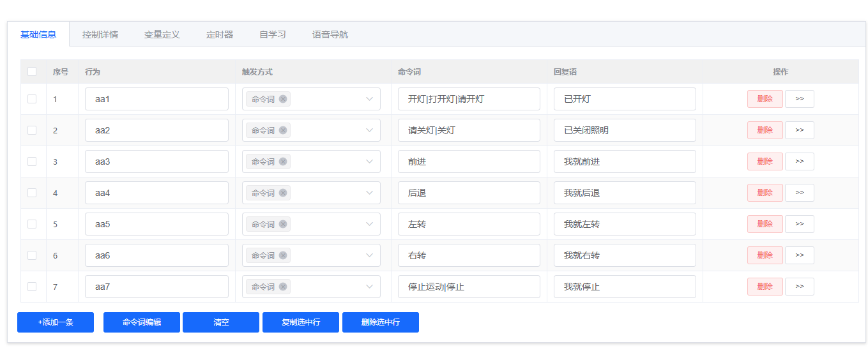Viewport: 868px width, 360px height.
Task: Open the 控制详情 tab
Action: (100, 34)
